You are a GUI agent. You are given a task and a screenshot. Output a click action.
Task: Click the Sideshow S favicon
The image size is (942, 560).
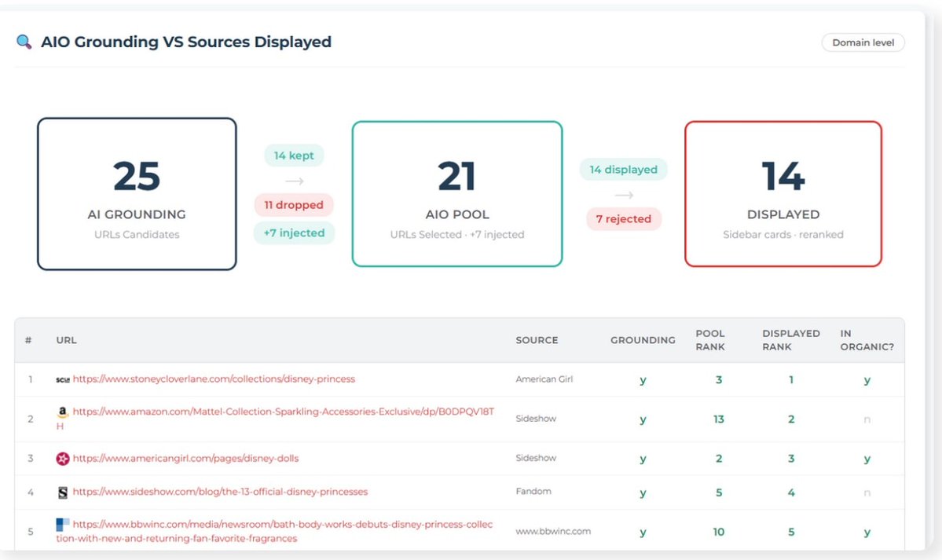point(63,492)
